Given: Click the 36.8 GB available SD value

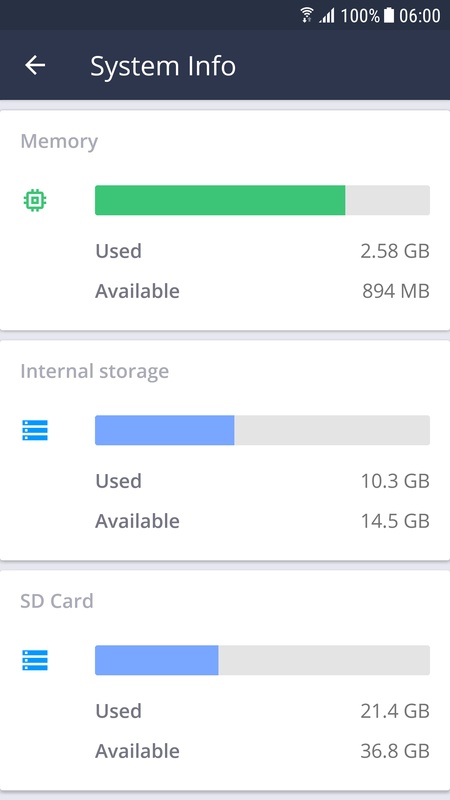Looking at the screenshot, I should point(395,752).
